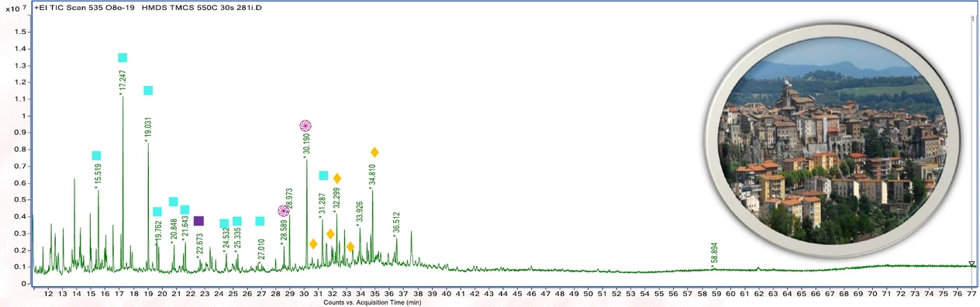Click the cyan square above peak 17.247
This screenshot has height=307, width=980.
click(x=122, y=58)
